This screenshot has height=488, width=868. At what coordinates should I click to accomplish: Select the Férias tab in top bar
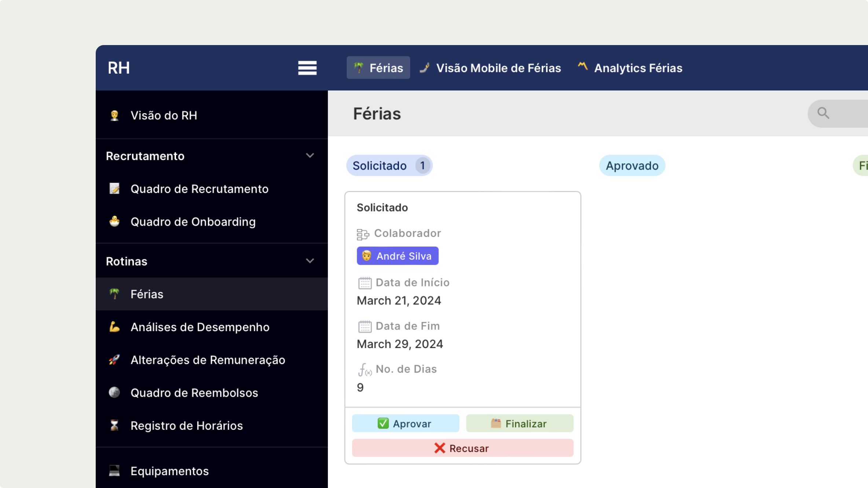(378, 68)
